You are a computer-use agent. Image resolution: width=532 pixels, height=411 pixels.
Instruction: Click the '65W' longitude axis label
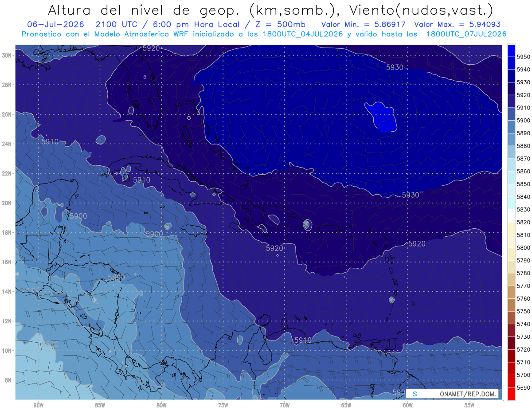(x=346, y=405)
